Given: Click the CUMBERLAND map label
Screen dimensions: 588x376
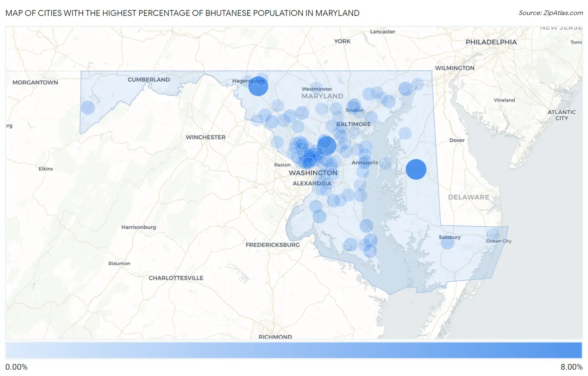Looking at the screenshot, I should coord(149,79).
